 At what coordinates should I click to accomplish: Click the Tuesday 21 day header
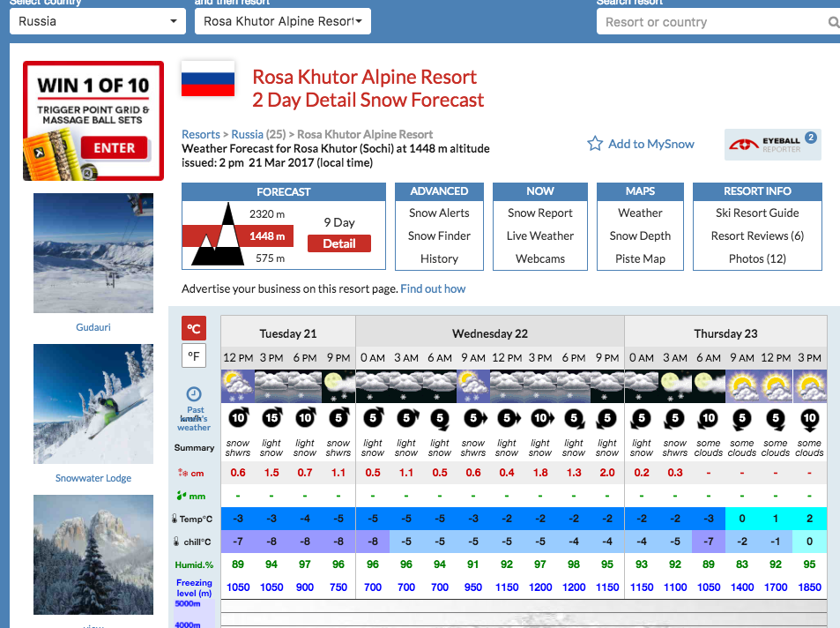[x=288, y=333]
